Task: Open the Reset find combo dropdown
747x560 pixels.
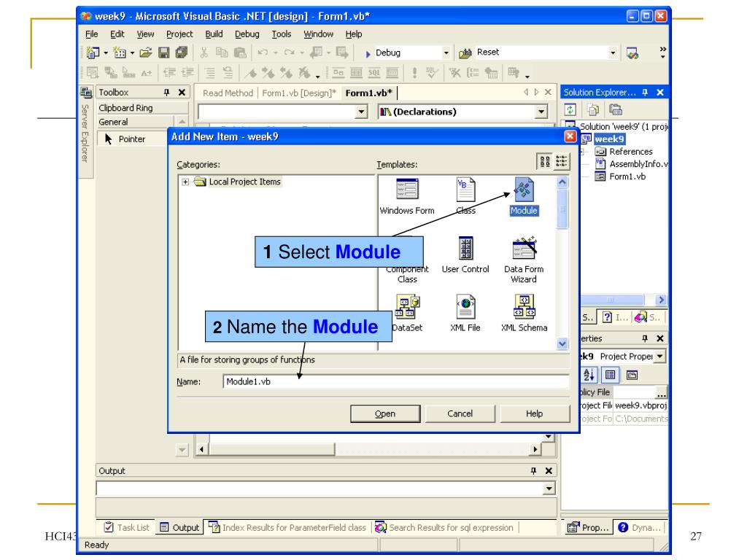Action: tap(613, 52)
